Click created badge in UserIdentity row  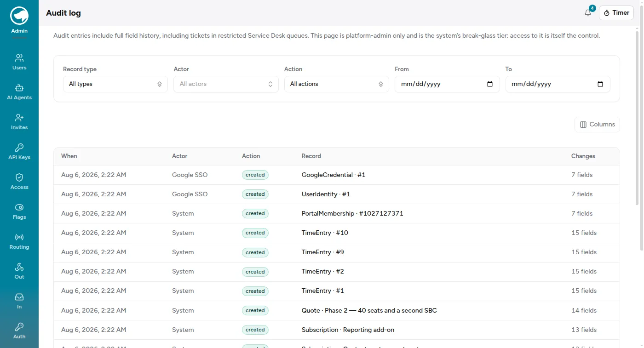[x=255, y=194]
